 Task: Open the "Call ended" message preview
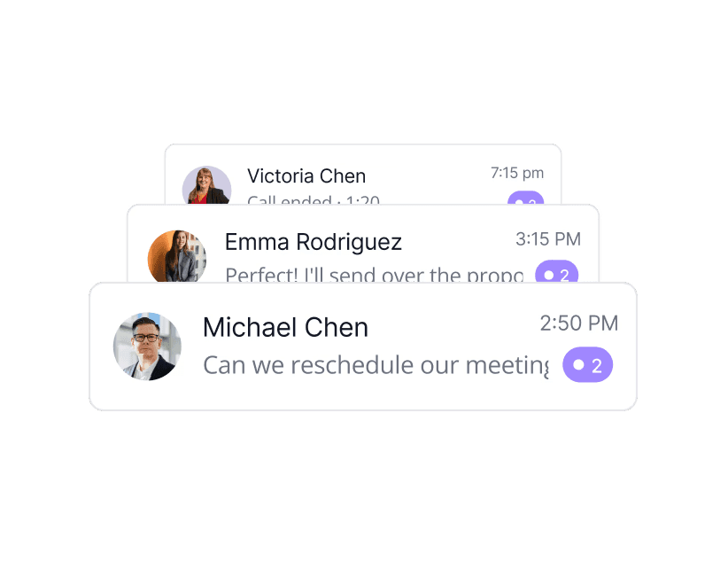[x=314, y=199]
